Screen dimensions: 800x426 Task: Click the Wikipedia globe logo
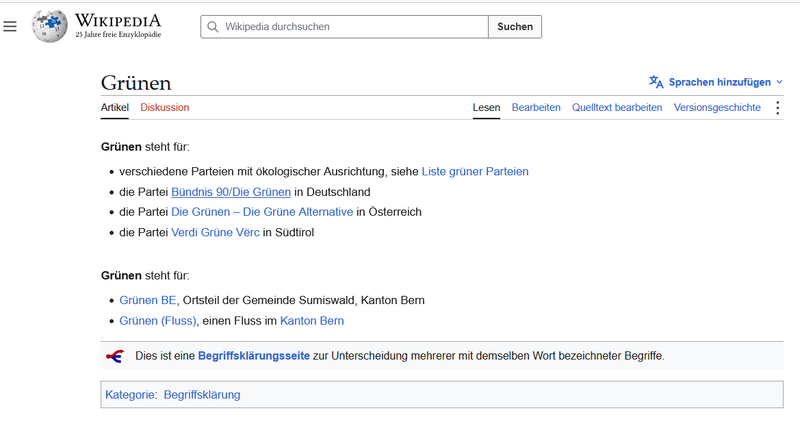click(49, 26)
